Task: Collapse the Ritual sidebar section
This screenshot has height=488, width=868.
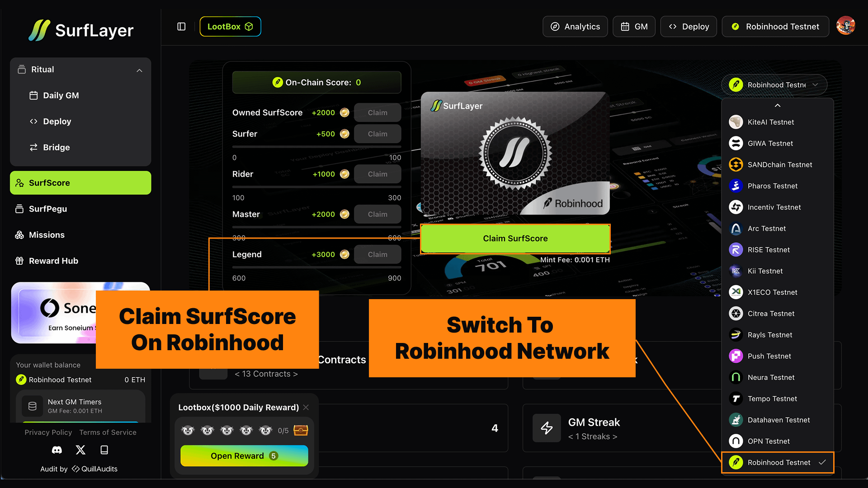Action: [139, 70]
